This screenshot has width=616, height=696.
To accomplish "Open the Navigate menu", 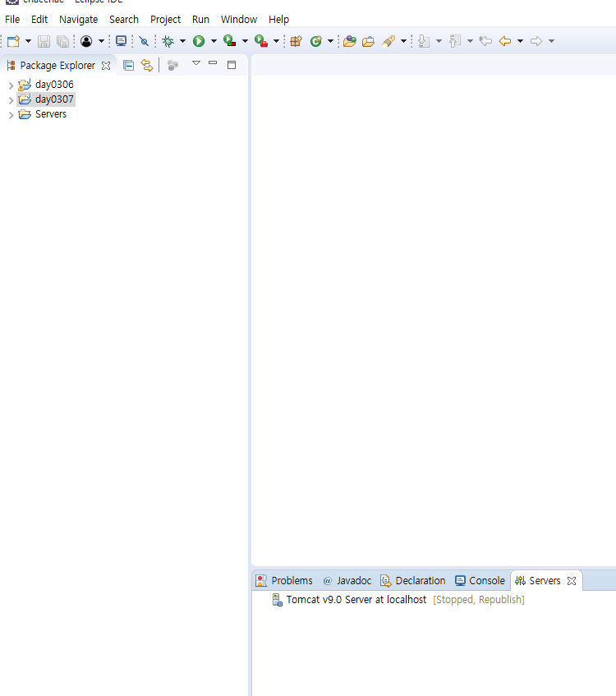I will [79, 20].
